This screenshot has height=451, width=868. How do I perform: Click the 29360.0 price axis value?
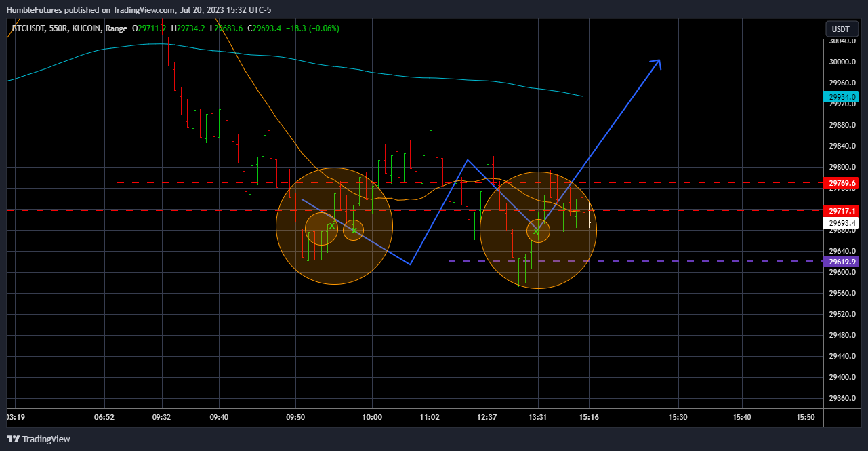pos(843,398)
